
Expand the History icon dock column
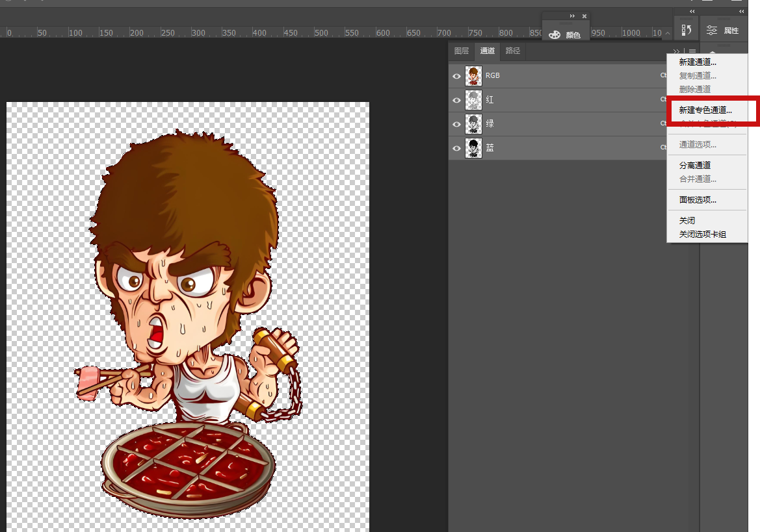[x=692, y=11]
